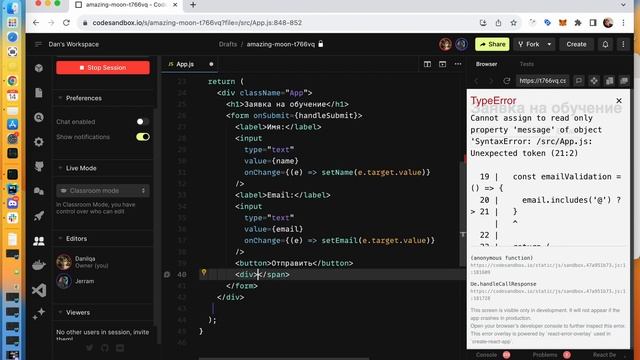Viewport: 640px width, 360px height.
Task: Collapse the Viewers section
Action: [60, 312]
